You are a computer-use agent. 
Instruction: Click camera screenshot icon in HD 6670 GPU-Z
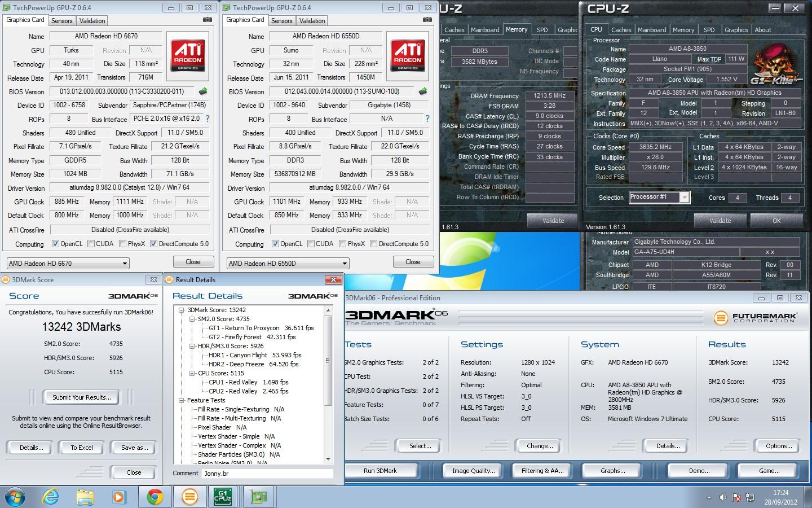(208, 20)
